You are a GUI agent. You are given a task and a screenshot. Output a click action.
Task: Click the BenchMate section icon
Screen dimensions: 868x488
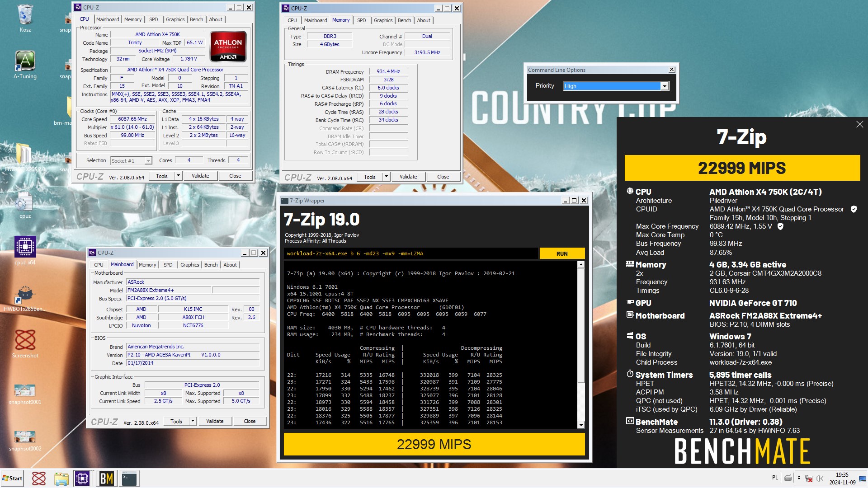click(630, 421)
